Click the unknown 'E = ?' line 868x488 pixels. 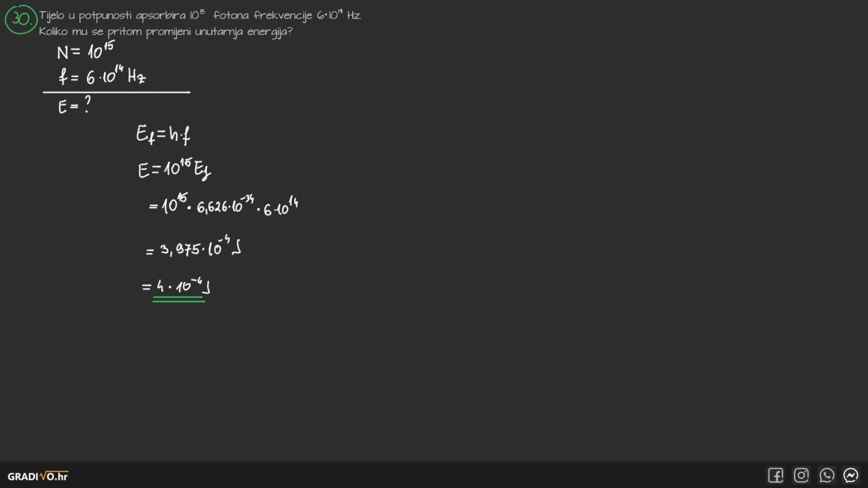click(x=75, y=106)
